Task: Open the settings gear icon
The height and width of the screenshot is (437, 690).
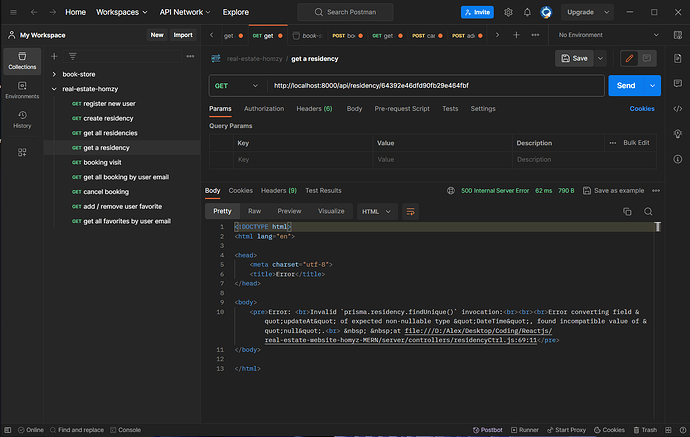Action: [509, 12]
